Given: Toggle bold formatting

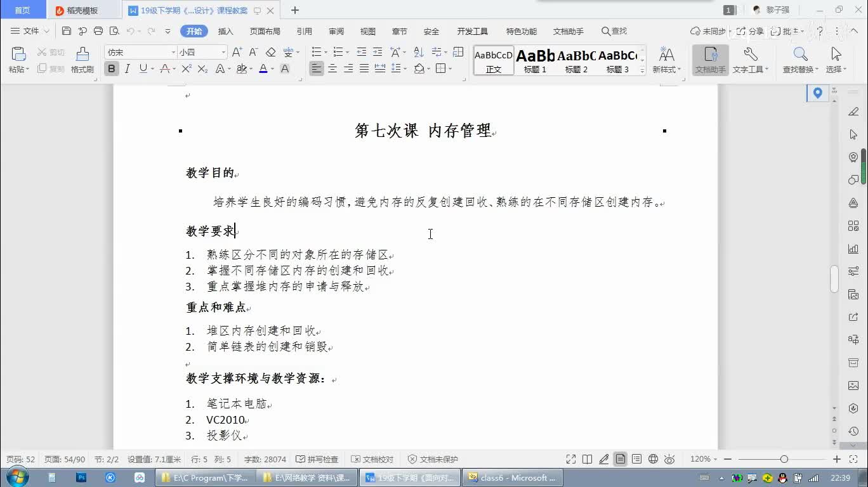Looking at the screenshot, I should (x=112, y=68).
